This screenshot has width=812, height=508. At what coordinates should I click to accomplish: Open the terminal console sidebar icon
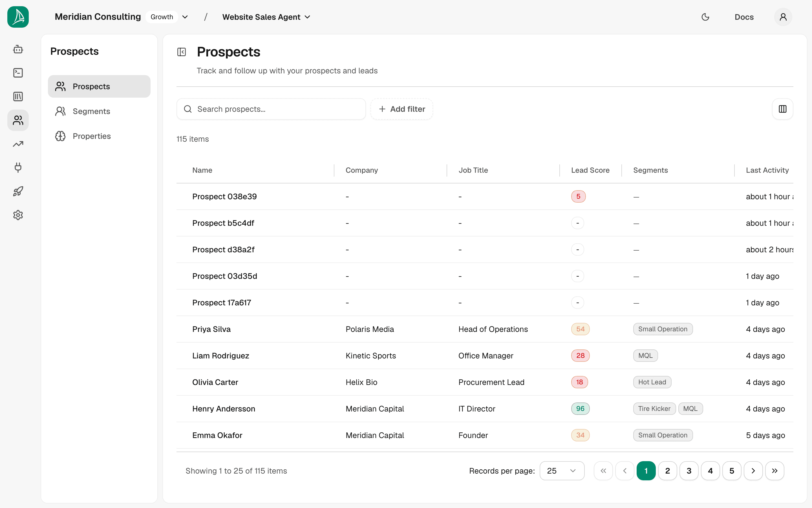click(18, 73)
